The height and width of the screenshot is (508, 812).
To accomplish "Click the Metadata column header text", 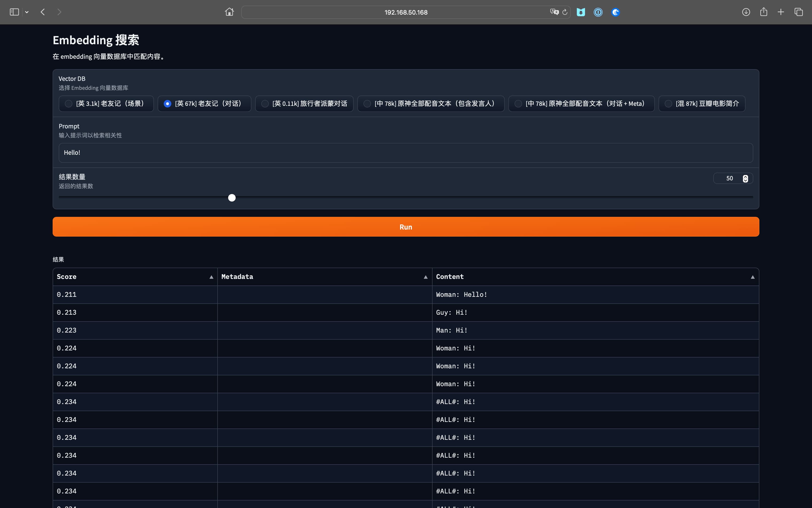I will click(237, 277).
